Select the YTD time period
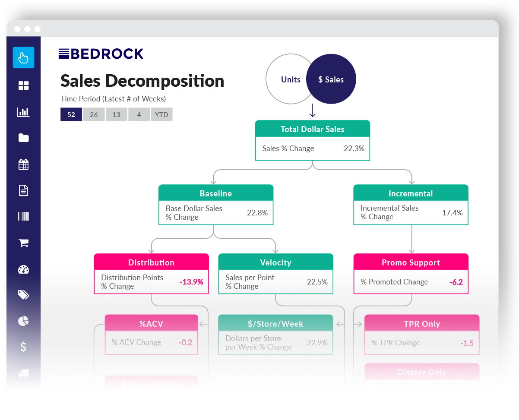 coord(161,114)
